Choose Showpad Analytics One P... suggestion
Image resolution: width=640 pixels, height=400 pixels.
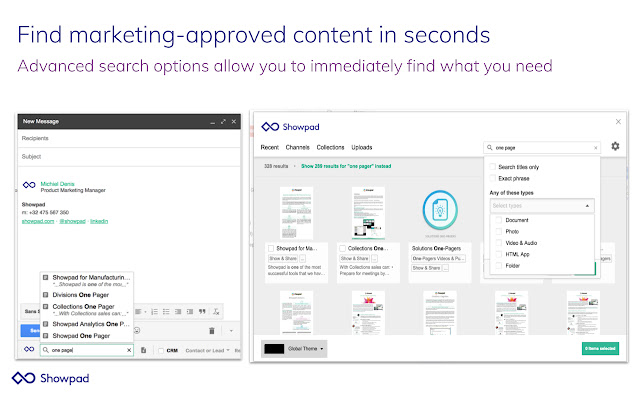pyautogui.click(x=87, y=324)
